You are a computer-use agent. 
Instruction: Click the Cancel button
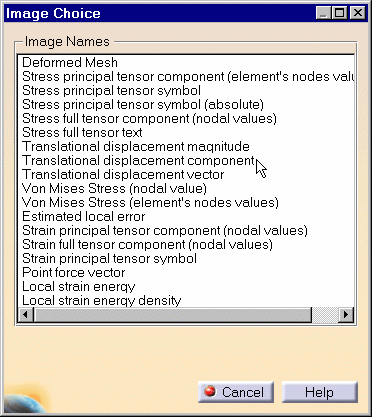click(x=236, y=392)
